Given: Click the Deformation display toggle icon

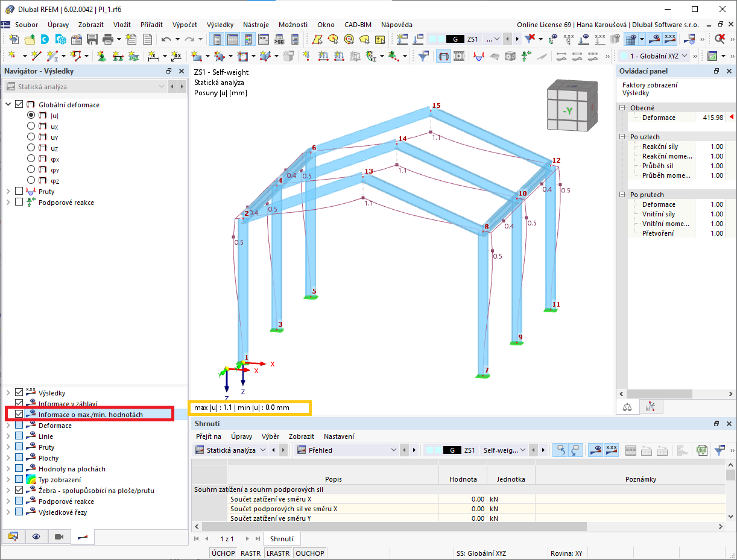Looking at the screenshot, I should (444, 56).
